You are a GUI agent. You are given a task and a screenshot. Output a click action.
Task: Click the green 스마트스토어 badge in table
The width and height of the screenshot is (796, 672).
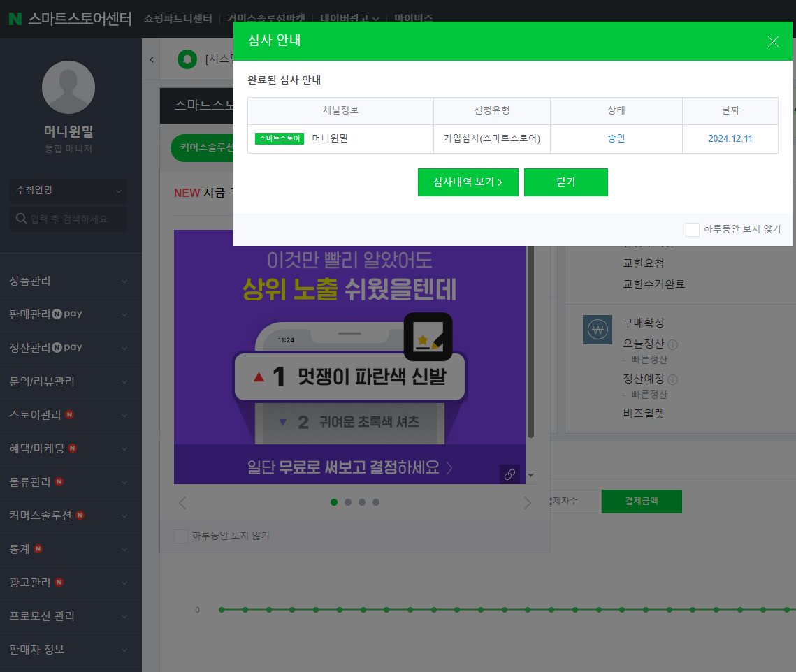tap(280, 138)
